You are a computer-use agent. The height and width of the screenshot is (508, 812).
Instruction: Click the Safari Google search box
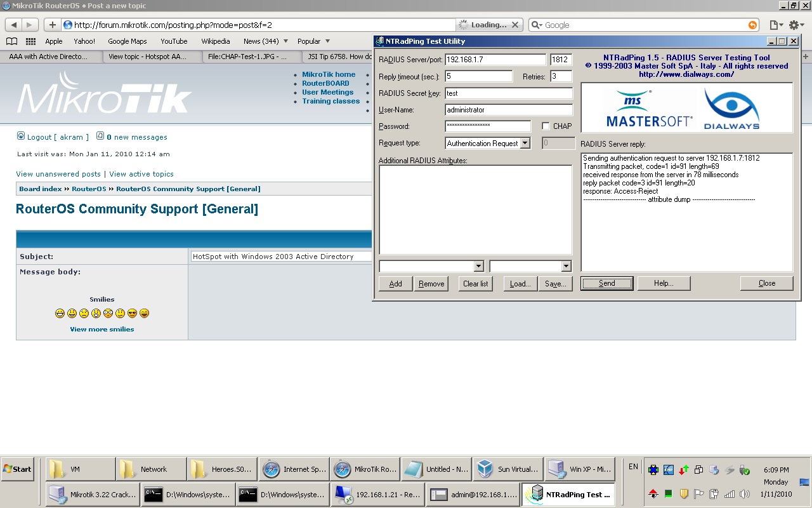pyautogui.click(x=644, y=25)
